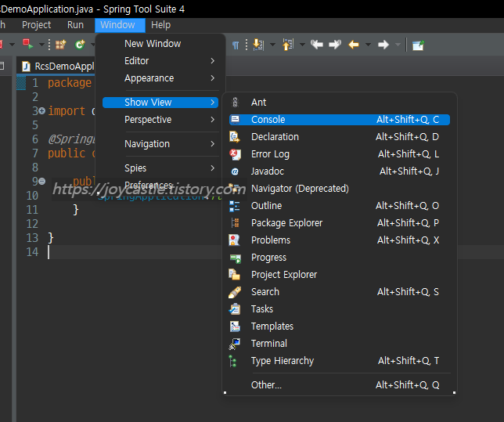Click the Ant view icon

click(x=235, y=103)
